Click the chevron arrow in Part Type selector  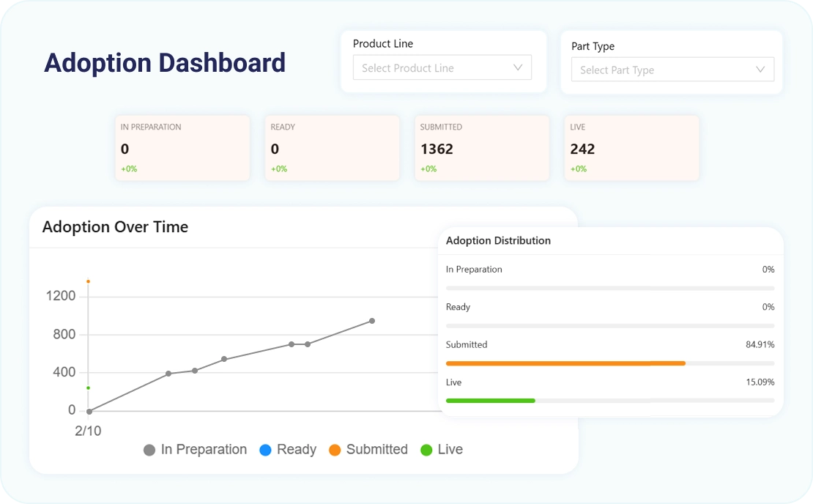(x=760, y=70)
